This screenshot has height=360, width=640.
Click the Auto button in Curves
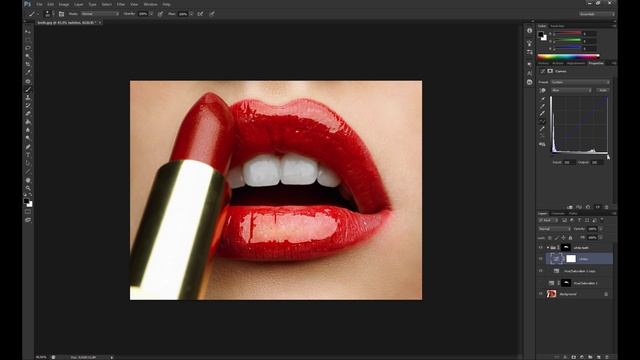click(603, 90)
